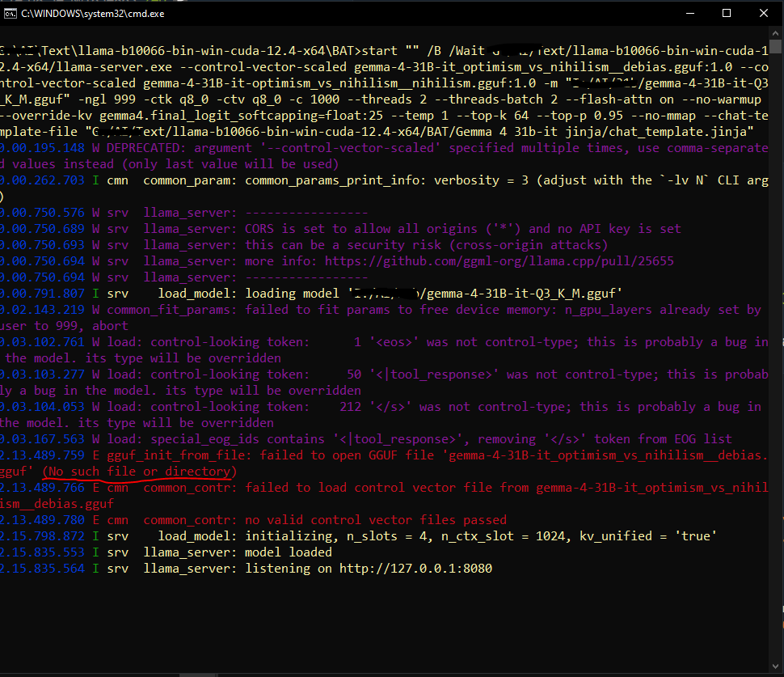
Task: Click 'verbosity = 3' info text
Action: pyautogui.click(x=480, y=180)
